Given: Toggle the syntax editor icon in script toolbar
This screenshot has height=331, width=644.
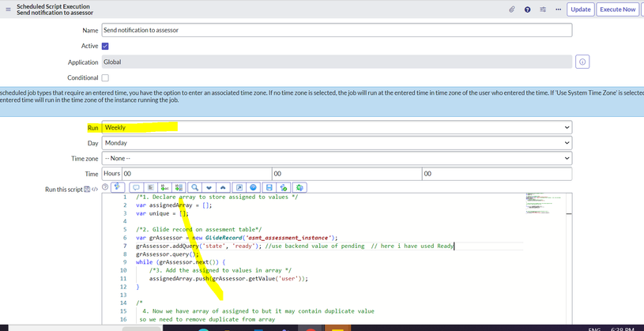Looking at the screenshot, I should (x=119, y=187).
